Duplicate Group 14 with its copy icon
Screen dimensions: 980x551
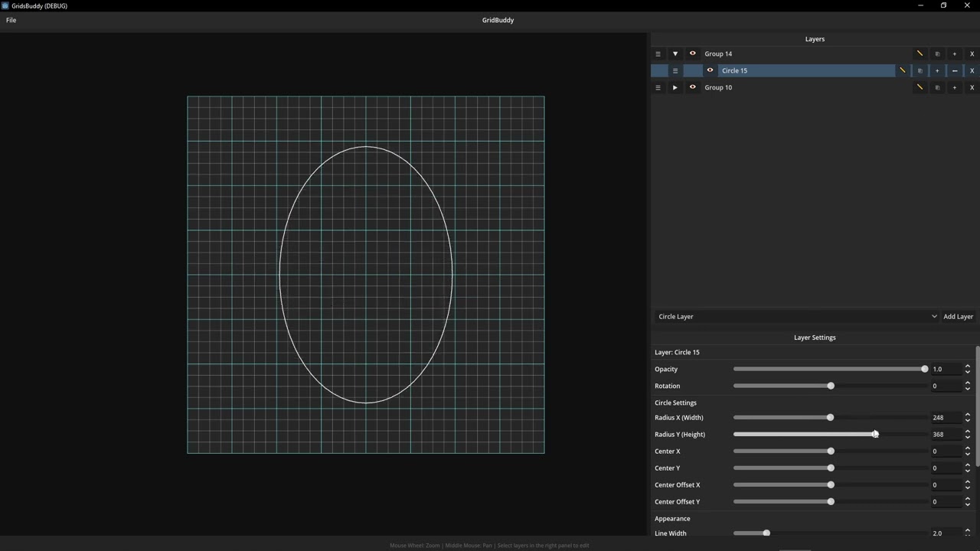[x=937, y=54]
